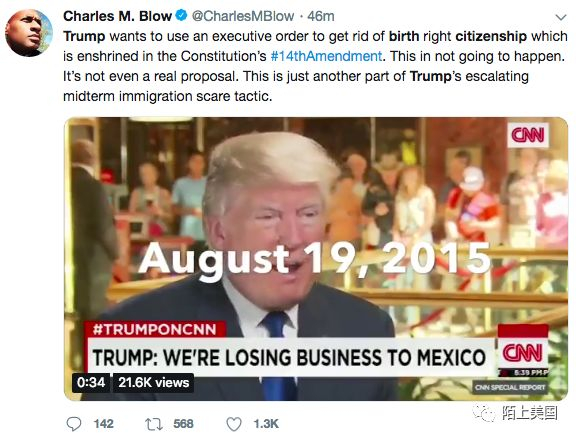Screen dimensions: 576x438
Task: Retweet using the arrows icon
Action: 154,424
